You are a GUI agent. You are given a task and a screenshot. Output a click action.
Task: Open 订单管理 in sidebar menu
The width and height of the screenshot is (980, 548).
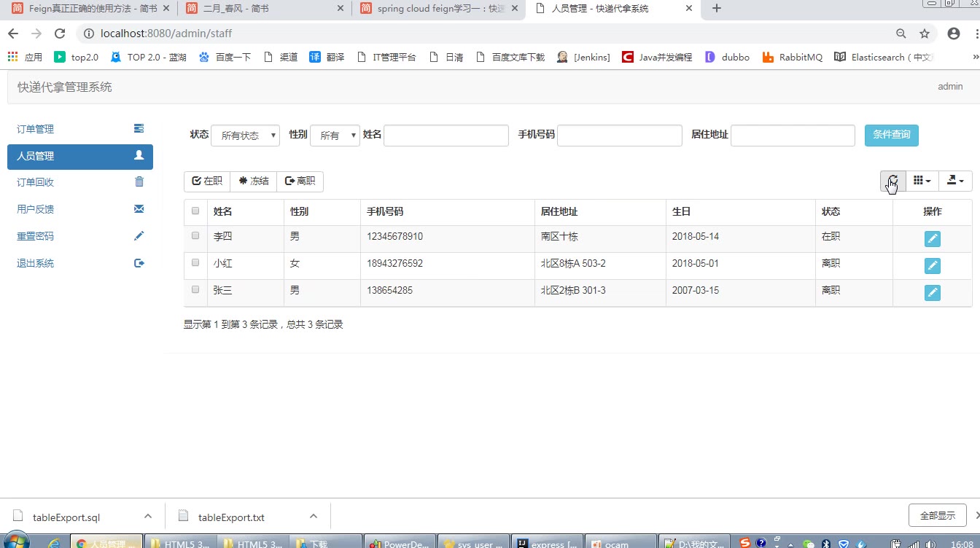[80, 129]
